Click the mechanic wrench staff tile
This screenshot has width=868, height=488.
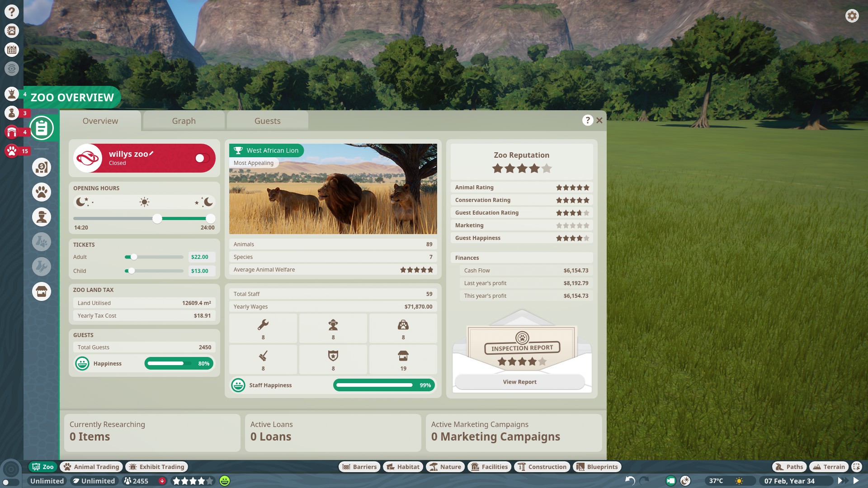[x=263, y=328]
